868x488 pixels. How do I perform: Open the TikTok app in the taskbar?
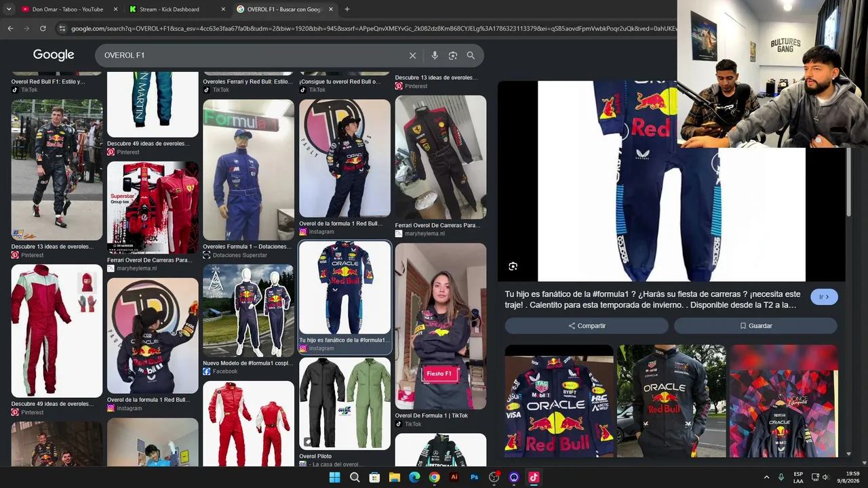[534, 477]
